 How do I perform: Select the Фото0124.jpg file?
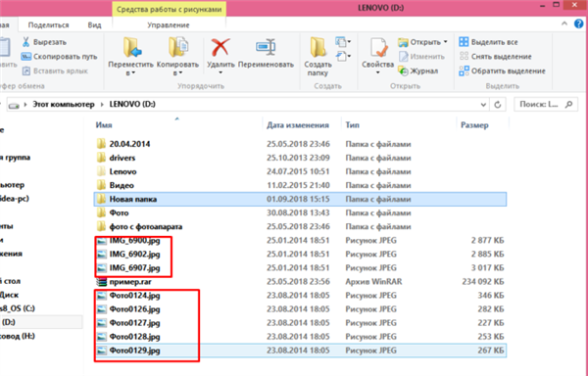coord(300,296)
